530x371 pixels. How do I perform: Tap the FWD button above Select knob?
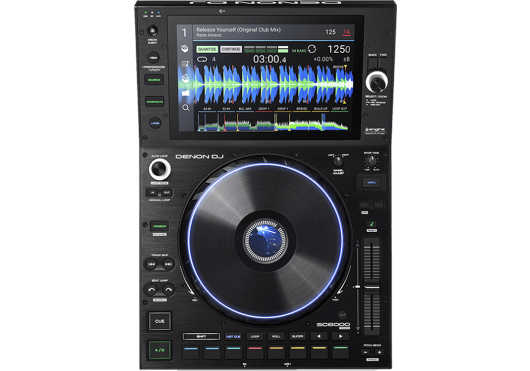point(383,64)
